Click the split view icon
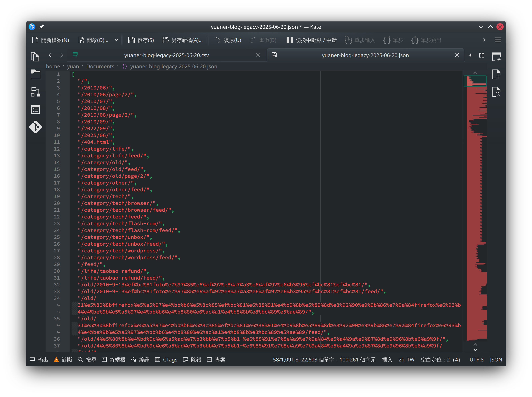 [x=481, y=55]
